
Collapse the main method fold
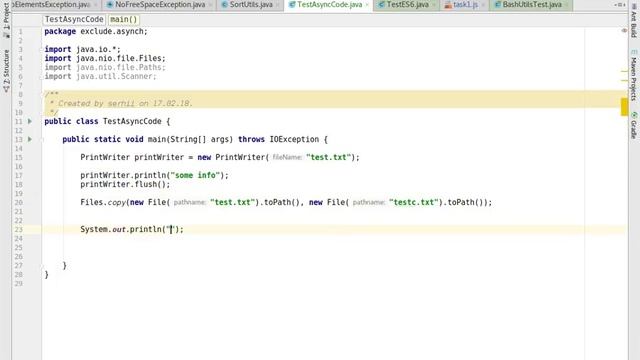(42, 139)
